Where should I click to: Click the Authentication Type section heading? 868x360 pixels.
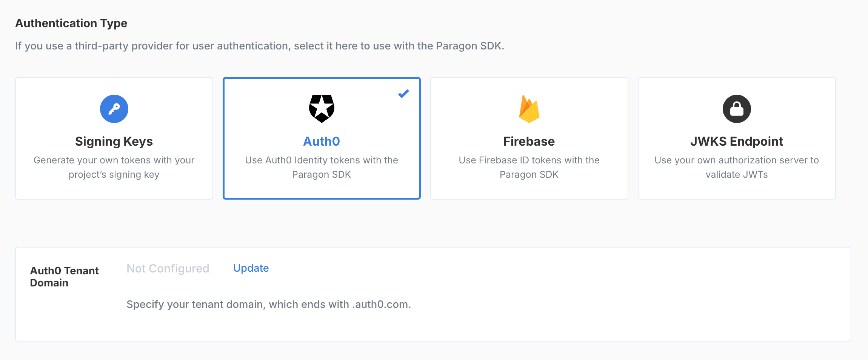71,23
